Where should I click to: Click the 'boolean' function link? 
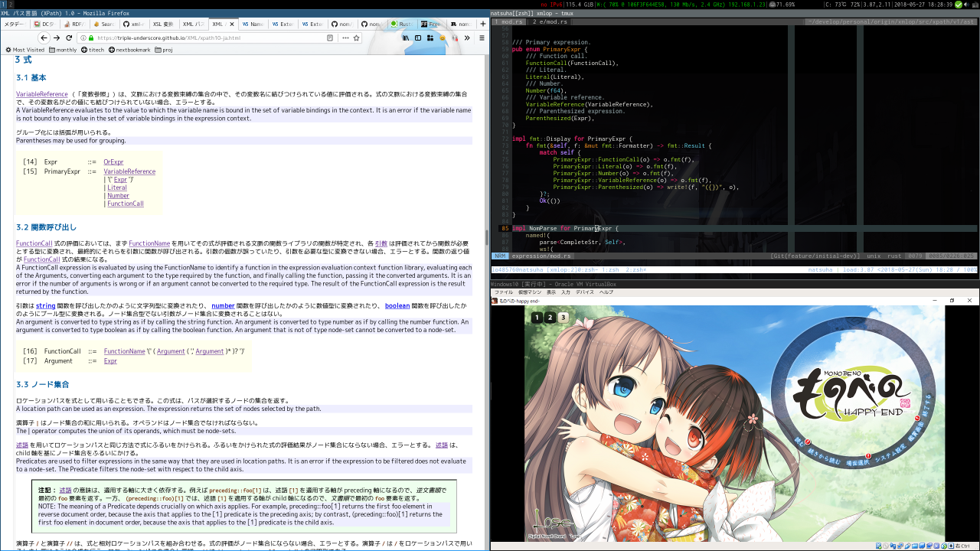[x=397, y=306]
